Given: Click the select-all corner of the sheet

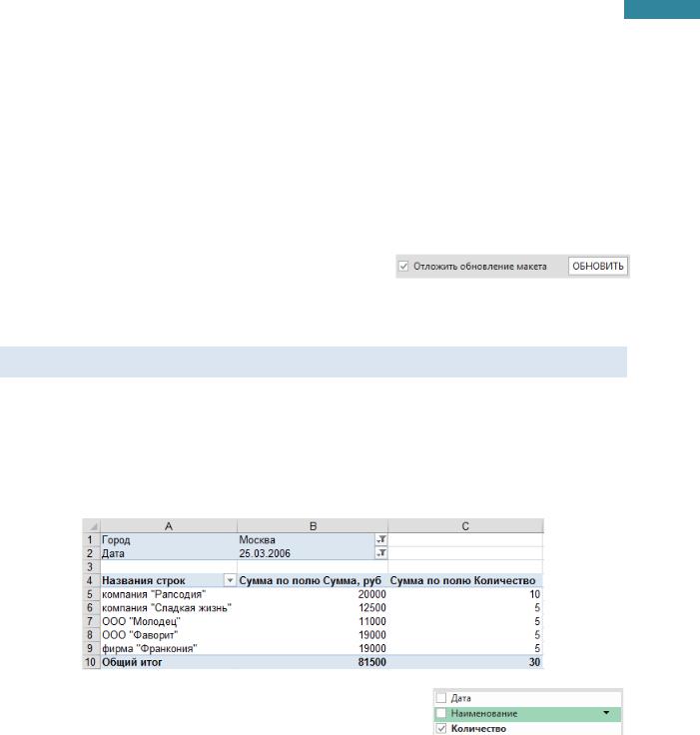Looking at the screenshot, I should [92, 526].
